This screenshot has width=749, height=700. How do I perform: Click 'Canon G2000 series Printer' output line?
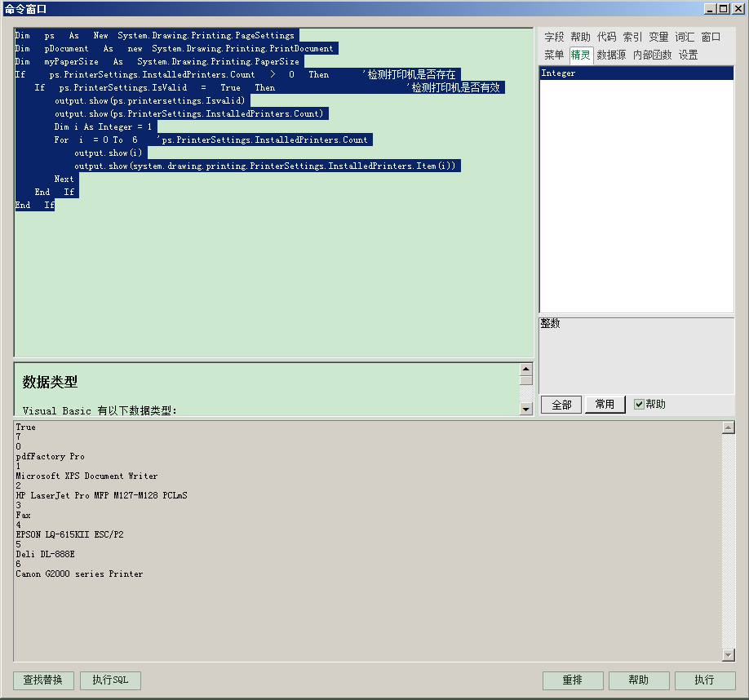click(79, 574)
